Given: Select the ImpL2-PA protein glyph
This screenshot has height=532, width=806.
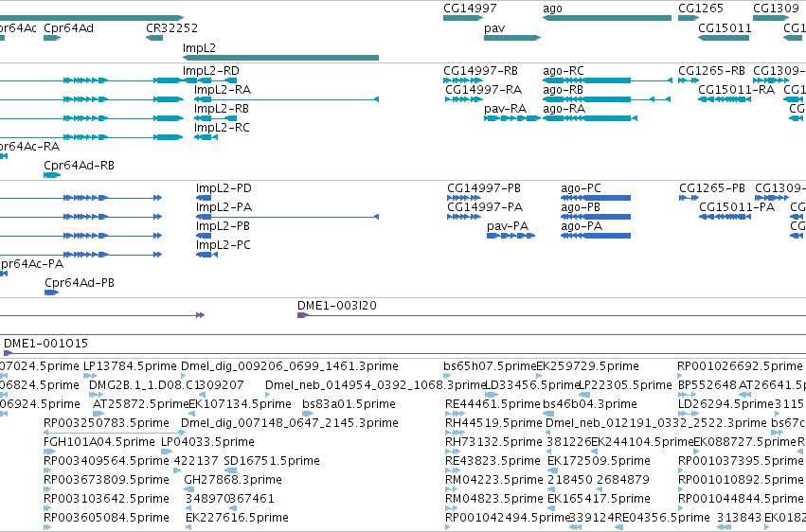Looking at the screenshot, I should [287, 217].
